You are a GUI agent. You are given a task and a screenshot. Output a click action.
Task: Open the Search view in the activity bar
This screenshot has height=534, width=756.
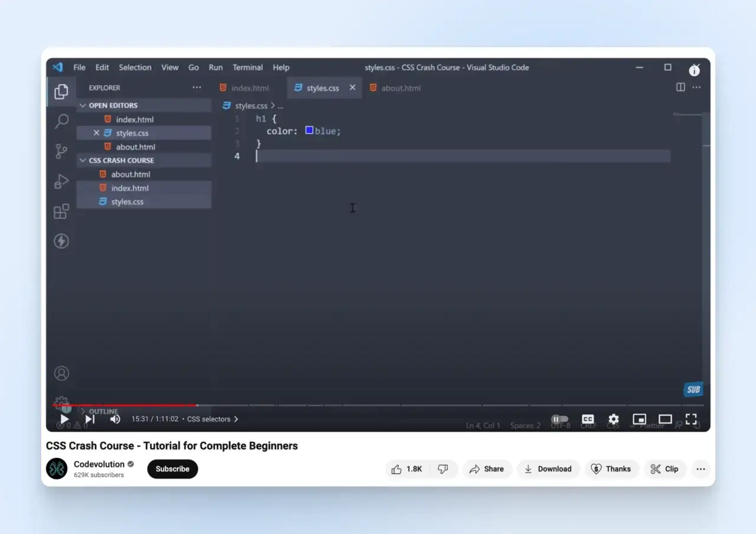pyautogui.click(x=61, y=121)
